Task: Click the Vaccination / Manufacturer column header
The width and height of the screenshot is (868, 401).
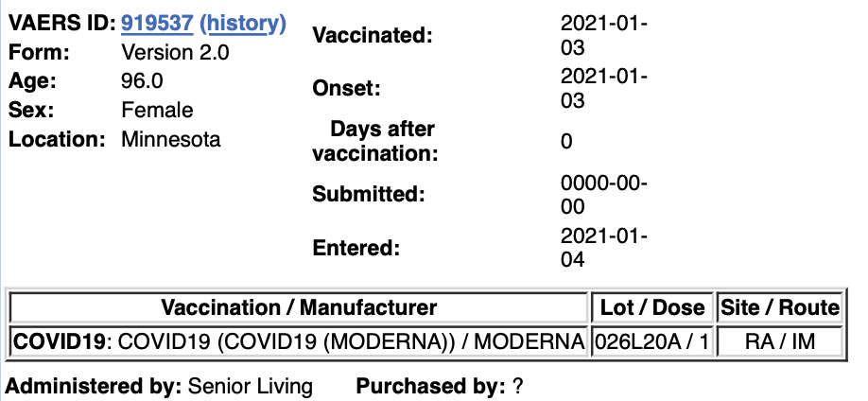Action: pyautogui.click(x=299, y=307)
